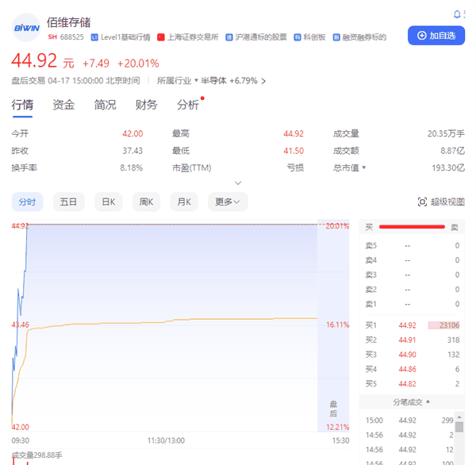This screenshot has width=476, height=465.
Task: Select the 分时 chart view
Action: click(x=27, y=202)
